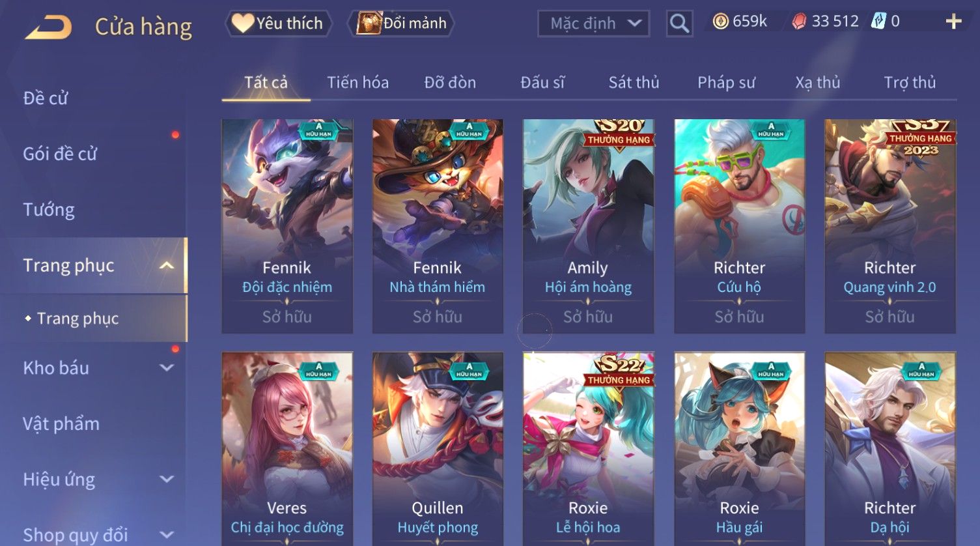Switch to the Tiến hóa tab
This screenshot has height=546, width=980.
coord(357,83)
